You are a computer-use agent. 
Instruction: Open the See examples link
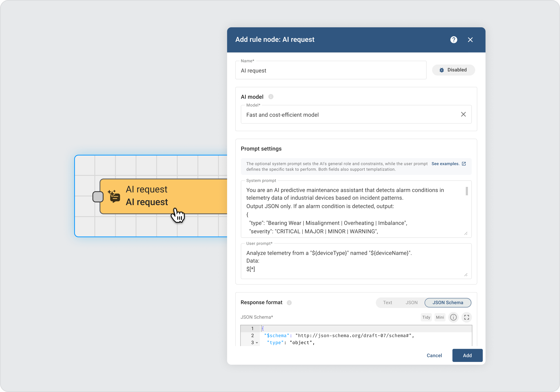point(445,164)
